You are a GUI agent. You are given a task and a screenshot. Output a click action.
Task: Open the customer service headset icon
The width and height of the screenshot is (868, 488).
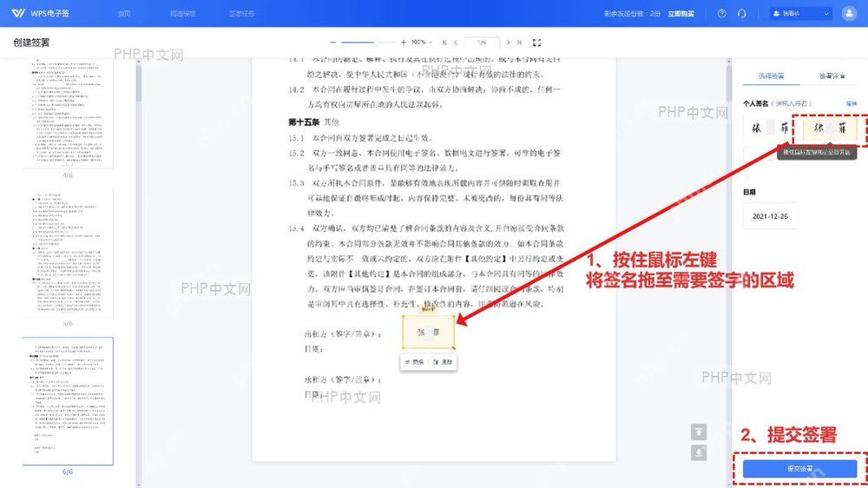click(x=742, y=13)
